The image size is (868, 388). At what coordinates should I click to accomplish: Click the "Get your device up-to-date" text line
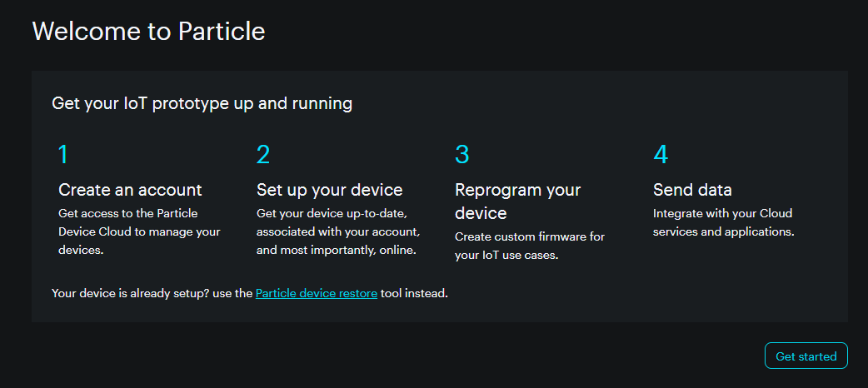[x=332, y=214]
